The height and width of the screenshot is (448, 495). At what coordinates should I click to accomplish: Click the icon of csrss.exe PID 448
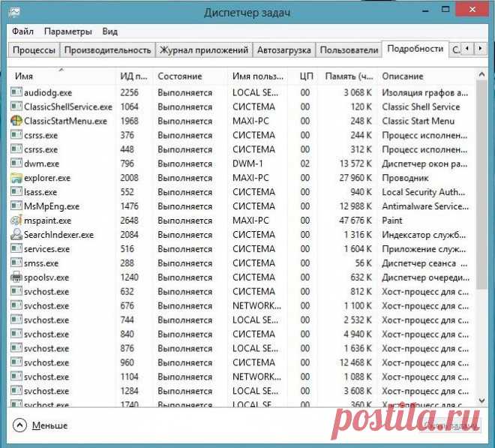tap(16, 149)
